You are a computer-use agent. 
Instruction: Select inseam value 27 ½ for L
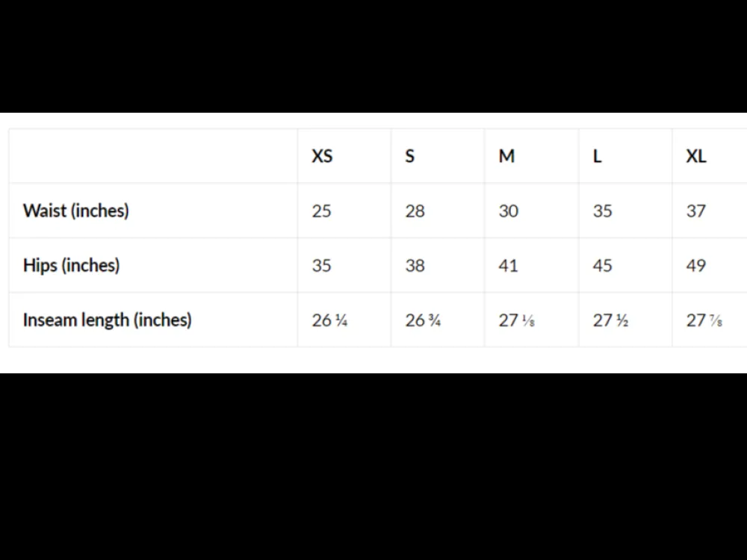(611, 320)
